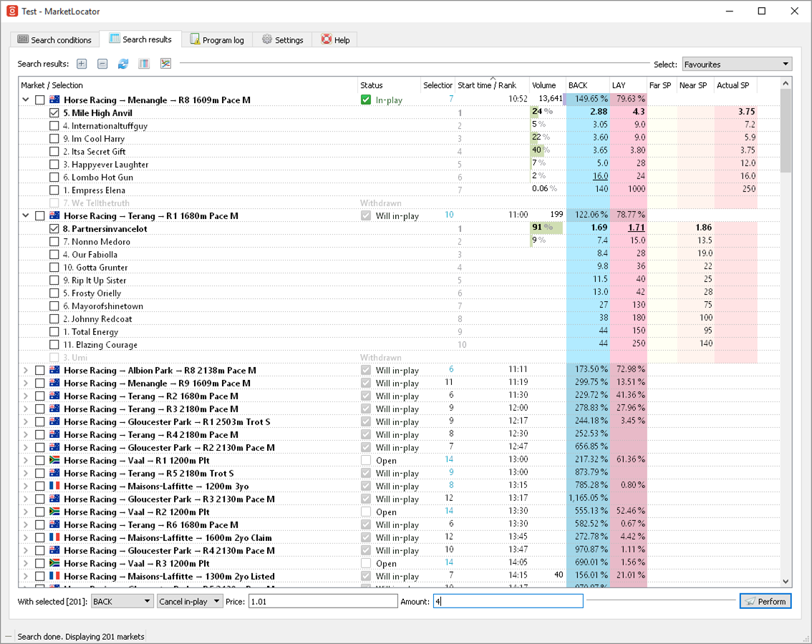Click underlined BACK price 16.0 for Lombo Hot Gun

[600, 176]
